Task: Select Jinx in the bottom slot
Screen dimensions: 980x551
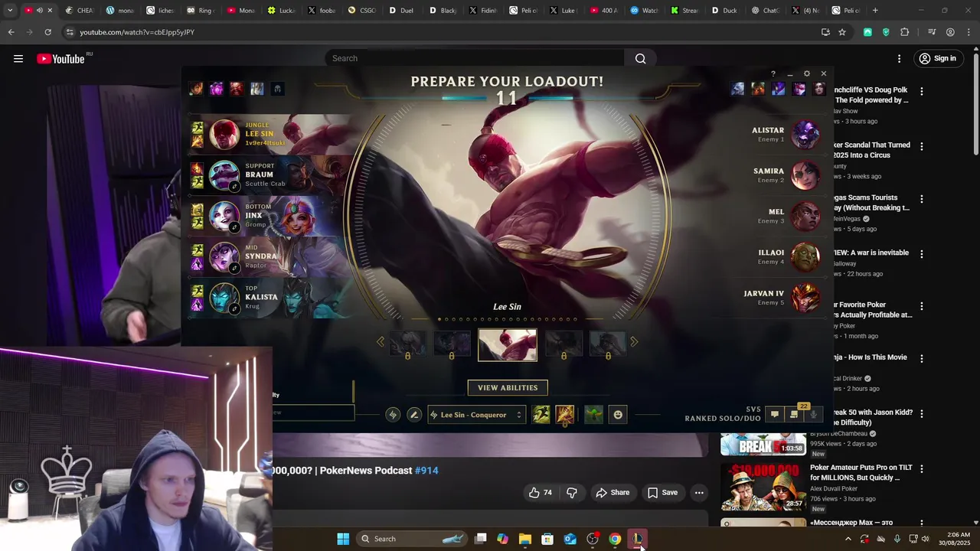Action: click(224, 216)
